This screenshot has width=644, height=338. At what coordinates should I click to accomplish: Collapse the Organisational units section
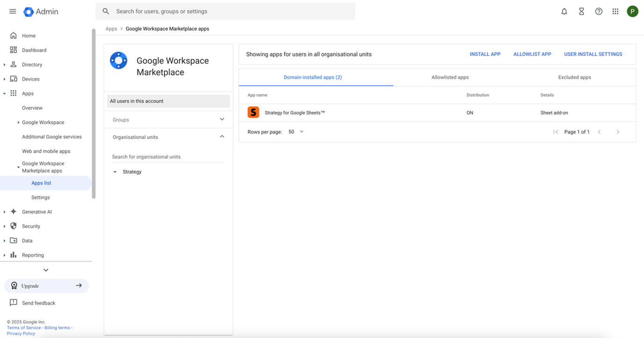tap(222, 137)
